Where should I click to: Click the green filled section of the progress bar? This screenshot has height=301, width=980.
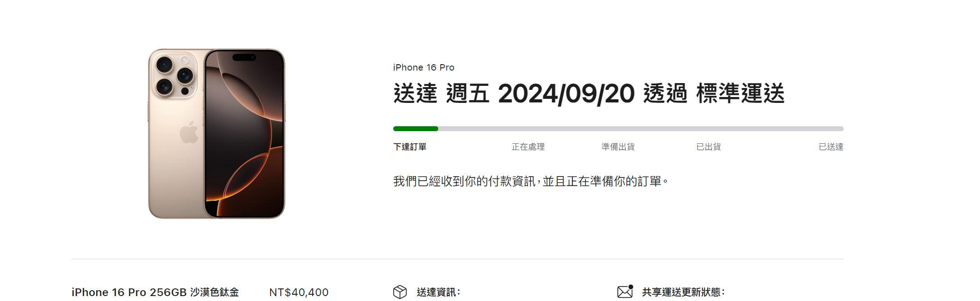[415, 129]
